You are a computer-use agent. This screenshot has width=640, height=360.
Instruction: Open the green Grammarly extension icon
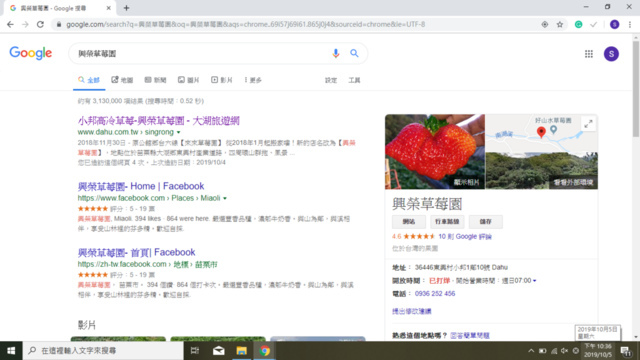pos(578,24)
